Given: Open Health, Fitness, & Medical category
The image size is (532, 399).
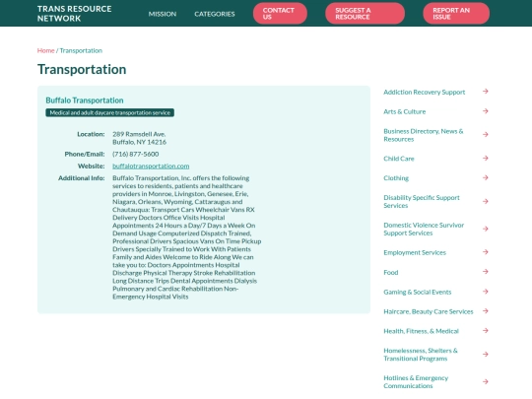Looking at the screenshot, I should tap(421, 331).
